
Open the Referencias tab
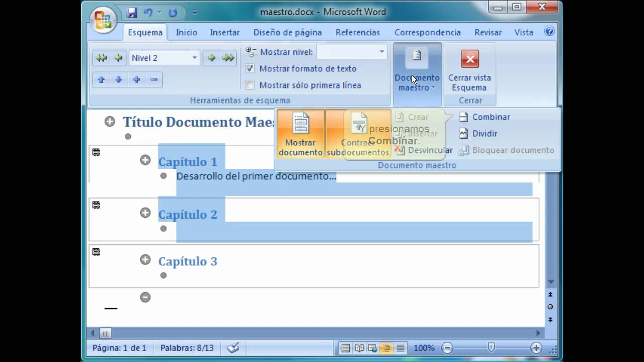[358, 32]
